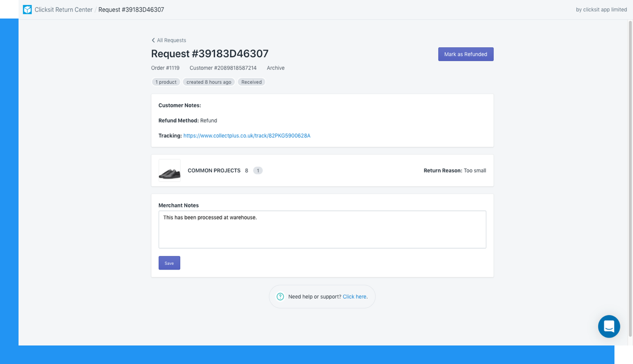Select the Request #39183D46307 breadcrumb entry
Viewport: 633px width, 364px height.
131,9
